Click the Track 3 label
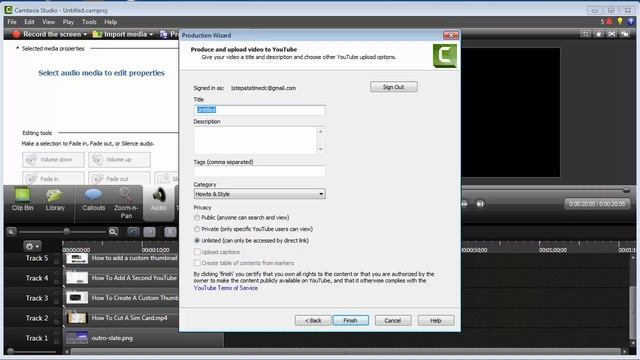This screenshot has width=640, height=360. coord(37,298)
